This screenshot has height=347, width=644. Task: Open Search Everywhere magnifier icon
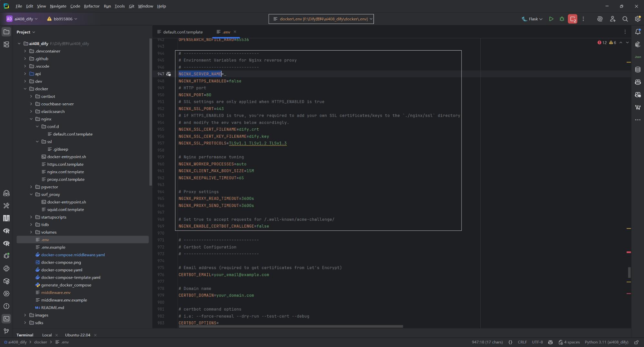(625, 19)
